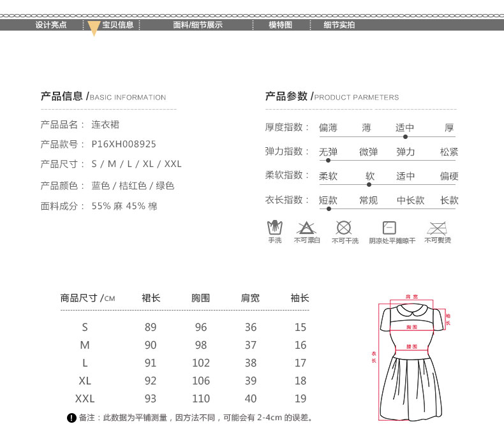Click bust value 110 in XXL row

[x=201, y=398]
